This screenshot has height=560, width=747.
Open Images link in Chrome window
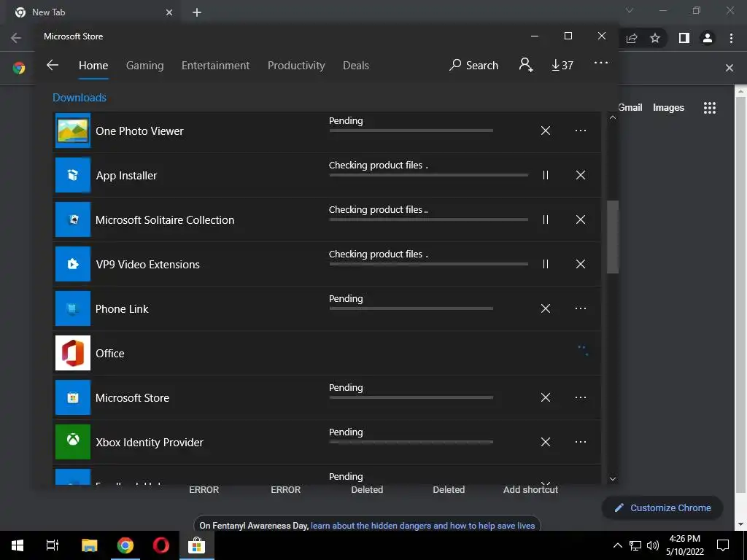668,108
